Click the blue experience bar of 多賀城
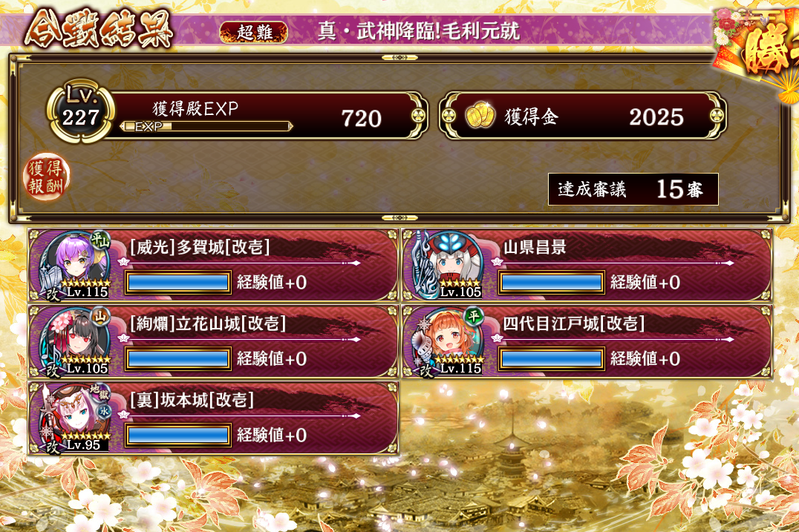799x532 pixels. [x=177, y=283]
